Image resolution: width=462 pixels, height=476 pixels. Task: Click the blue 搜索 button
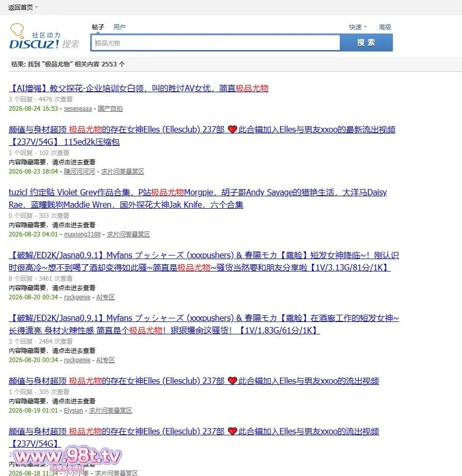(x=366, y=42)
